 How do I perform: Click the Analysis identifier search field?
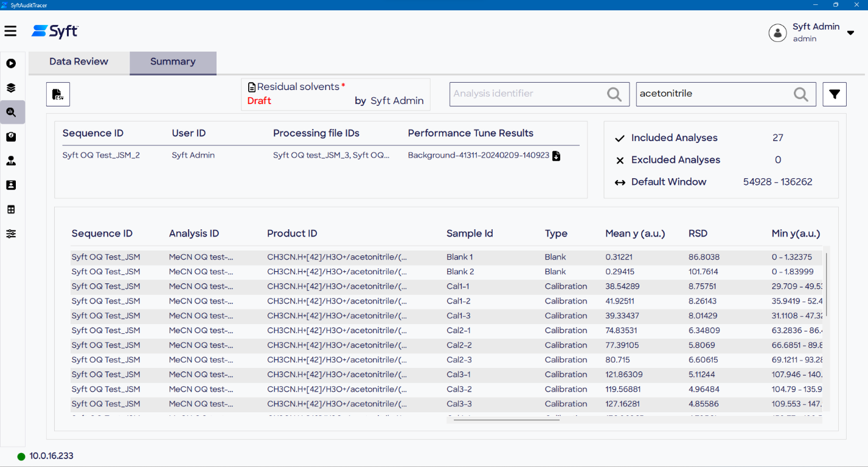coord(526,94)
